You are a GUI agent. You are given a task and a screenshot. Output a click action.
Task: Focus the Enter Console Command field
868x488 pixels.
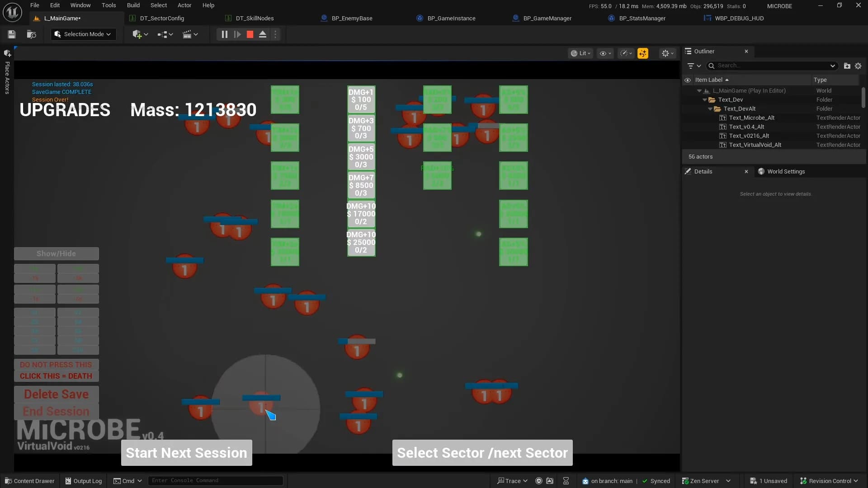[x=216, y=480]
